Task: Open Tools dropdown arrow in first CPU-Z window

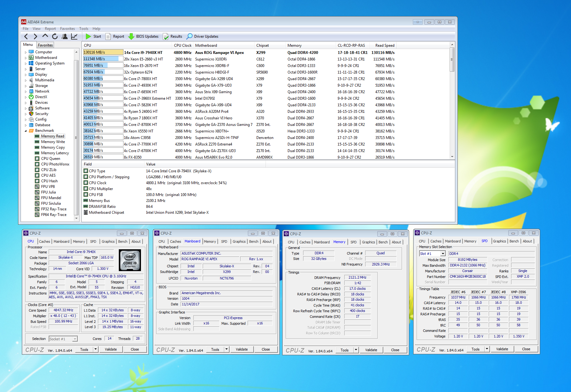Action: click(96, 349)
